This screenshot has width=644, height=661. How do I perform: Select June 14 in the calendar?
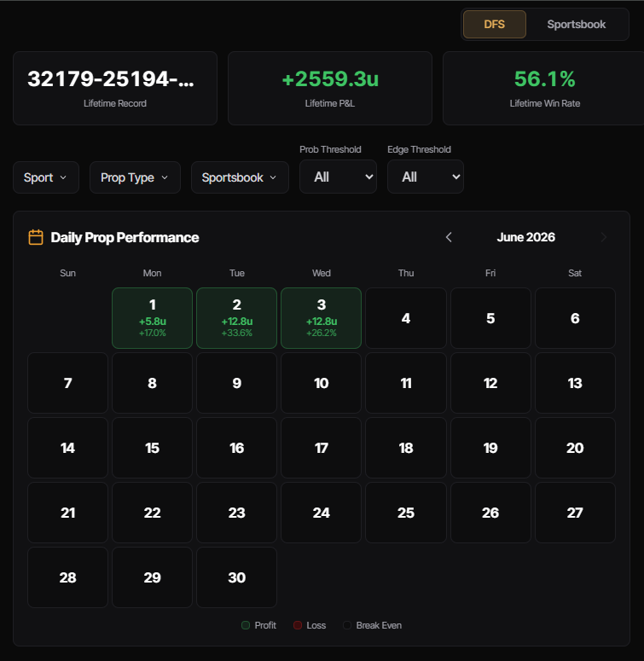[x=68, y=448]
